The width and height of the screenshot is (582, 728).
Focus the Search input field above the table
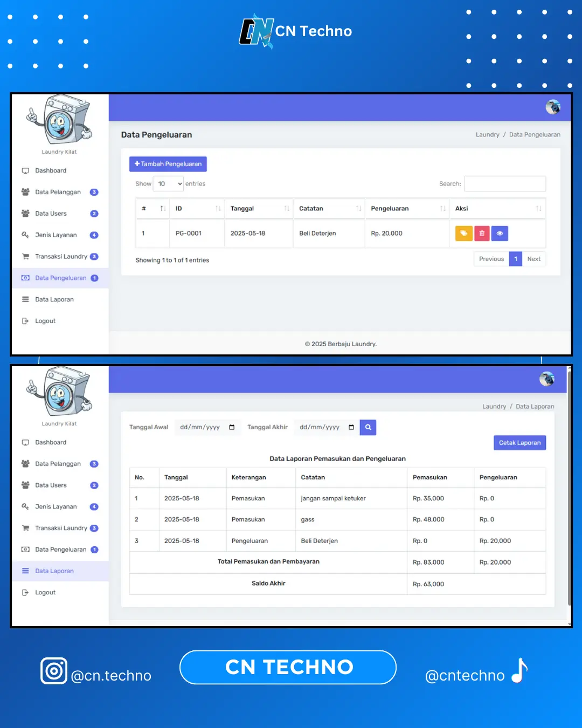505,184
